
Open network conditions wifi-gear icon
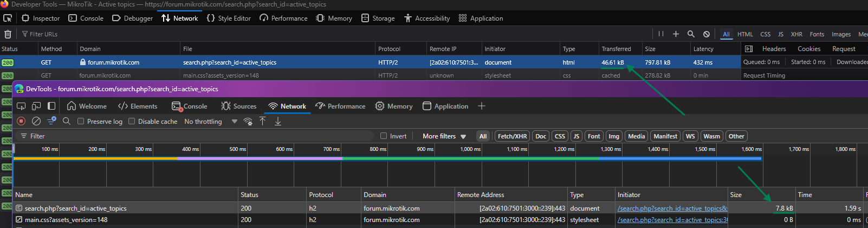(x=248, y=121)
